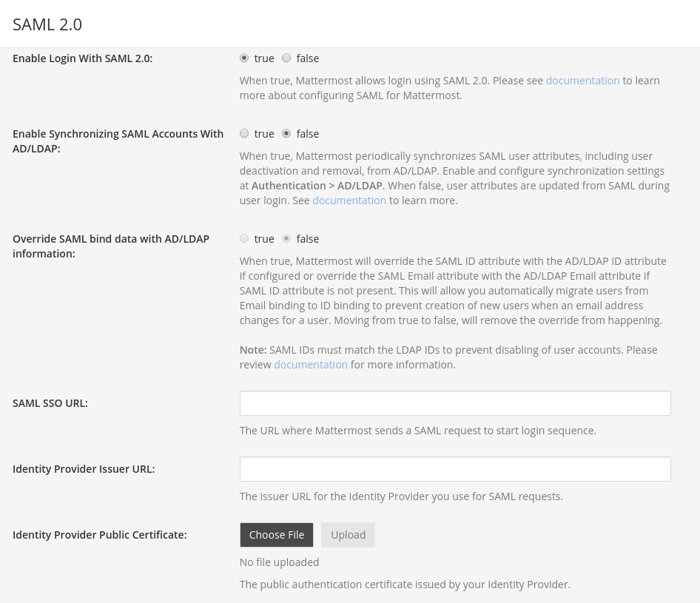Click the Enable Login With SAML 2.0 label
Image resolution: width=700 pixels, height=603 pixels.
pyautogui.click(x=81, y=58)
